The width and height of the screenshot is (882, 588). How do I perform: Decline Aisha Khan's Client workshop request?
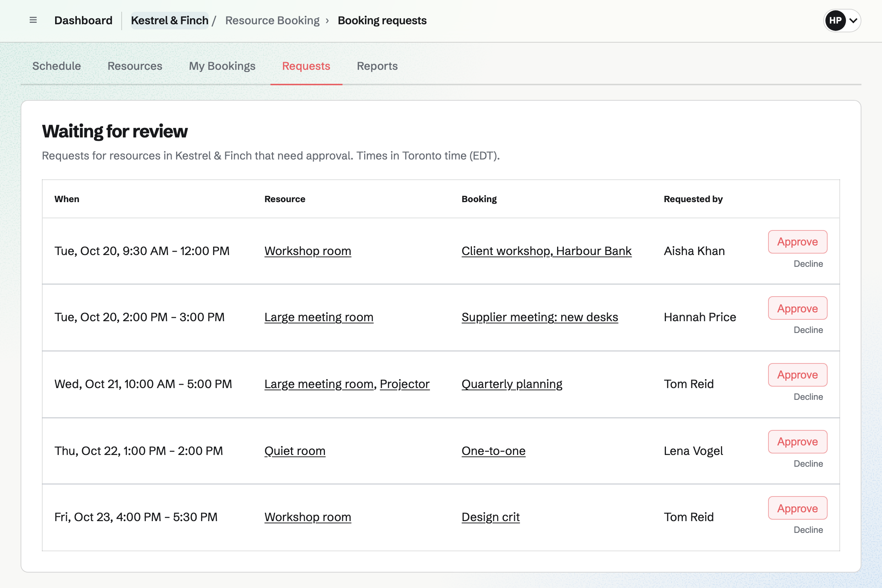point(808,263)
